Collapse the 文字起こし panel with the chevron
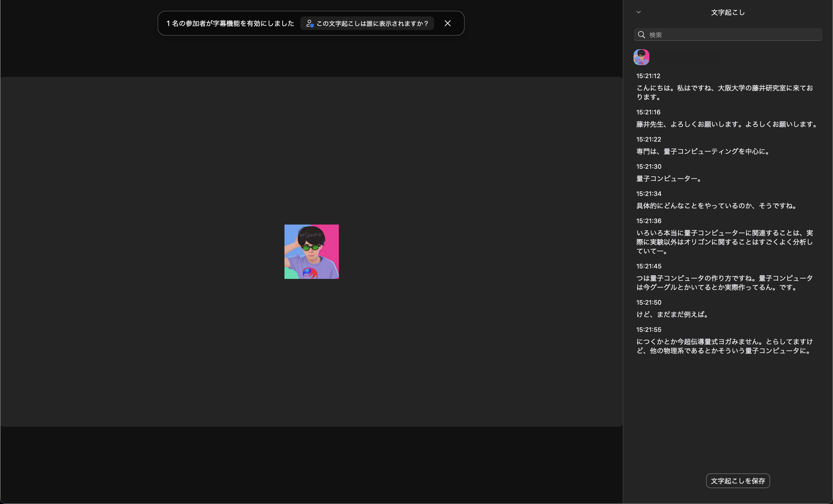Screen dimensions: 833x504 [x=638, y=12]
